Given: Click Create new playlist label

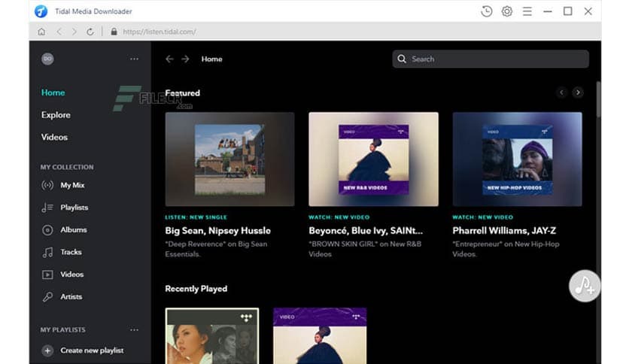Looking at the screenshot, I should coord(92,350).
